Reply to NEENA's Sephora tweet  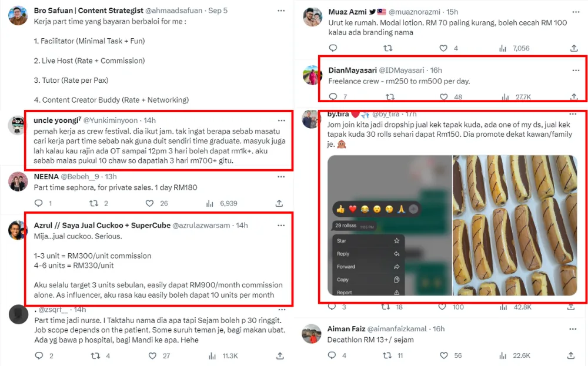39,203
